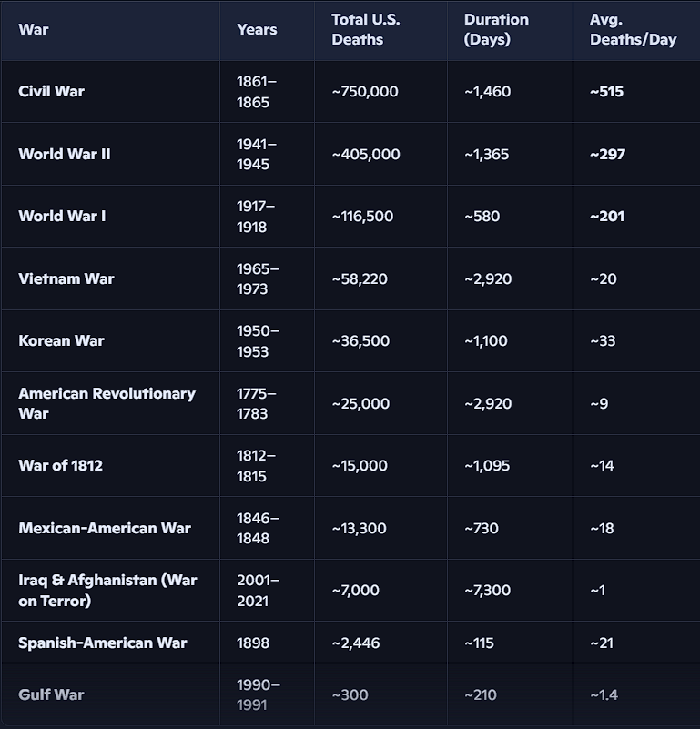Image resolution: width=700 pixels, height=729 pixels.
Task: Select the '~580' duration value
Action: [482, 217]
